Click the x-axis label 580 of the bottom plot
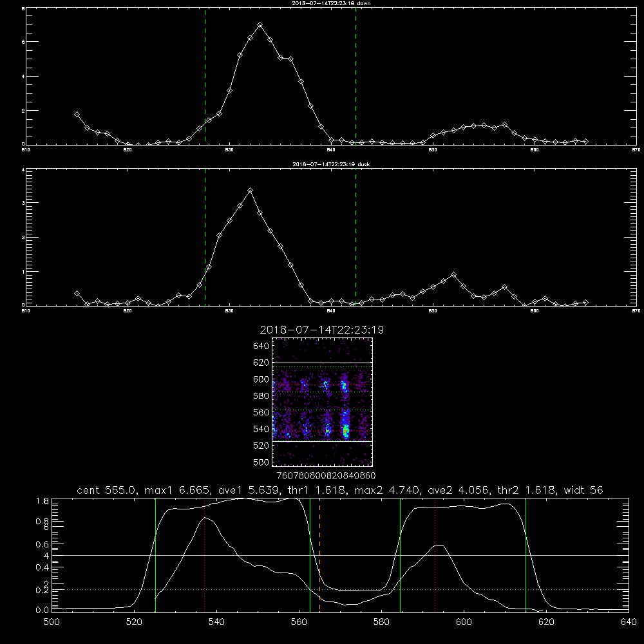This screenshot has width=644, height=644. point(381,622)
